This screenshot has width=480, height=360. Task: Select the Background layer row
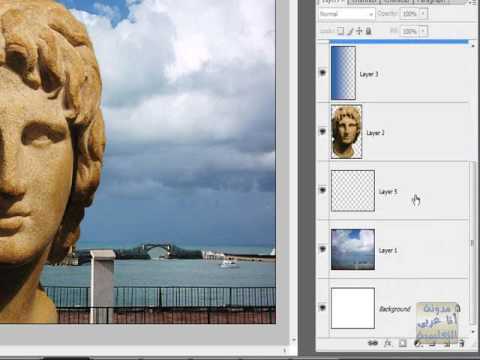click(x=394, y=308)
